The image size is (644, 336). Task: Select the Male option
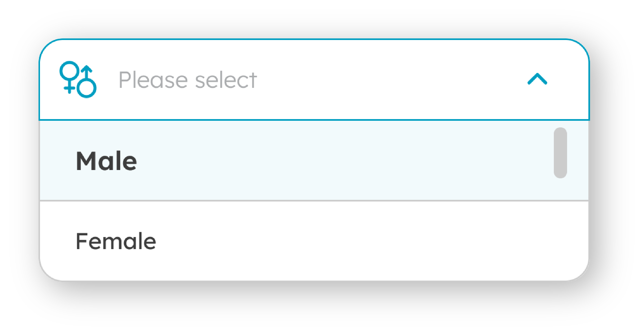click(107, 161)
